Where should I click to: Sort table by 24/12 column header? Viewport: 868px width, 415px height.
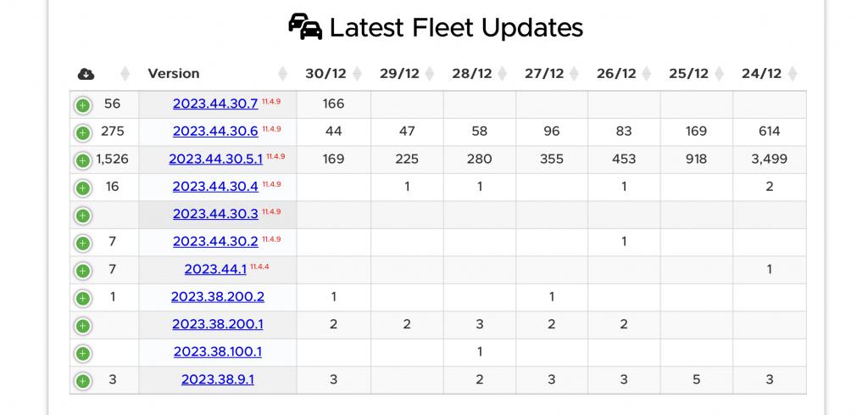pos(761,74)
